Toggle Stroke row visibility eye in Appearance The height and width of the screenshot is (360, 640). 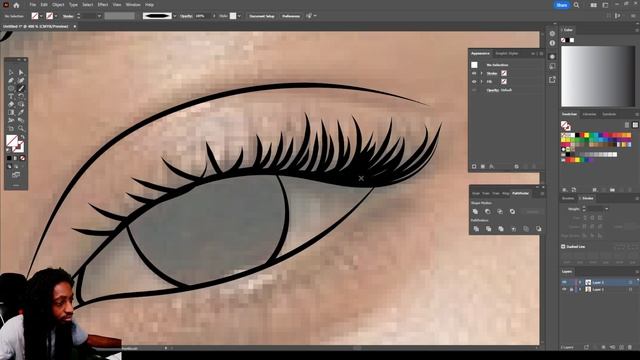pyautogui.click(x=474, y=73)
